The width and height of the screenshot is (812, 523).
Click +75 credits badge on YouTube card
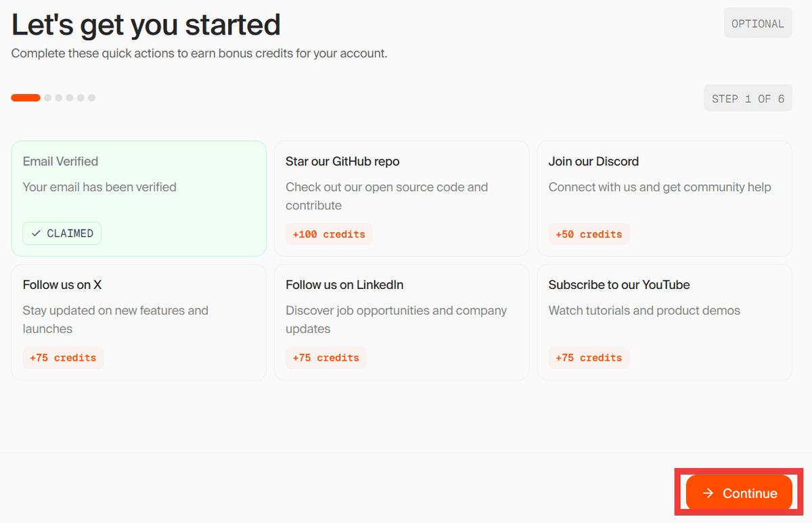point(589,358)
